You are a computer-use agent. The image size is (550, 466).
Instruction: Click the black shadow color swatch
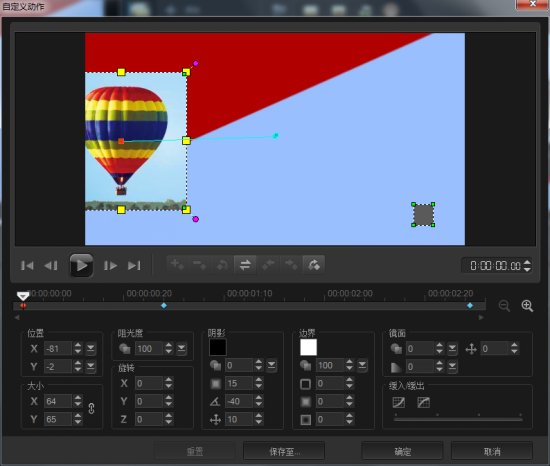218,347
